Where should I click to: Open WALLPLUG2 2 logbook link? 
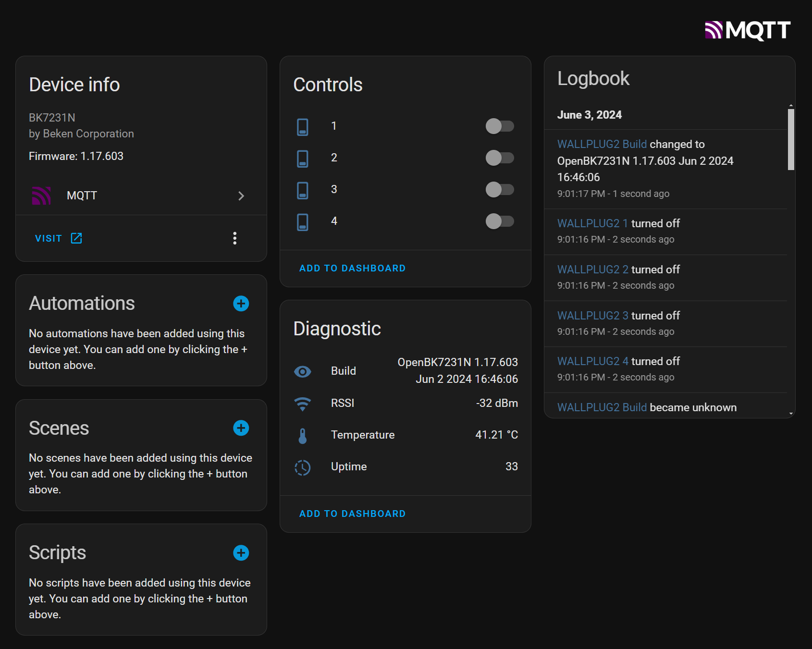pyautogui.click(x=592, y=269)
